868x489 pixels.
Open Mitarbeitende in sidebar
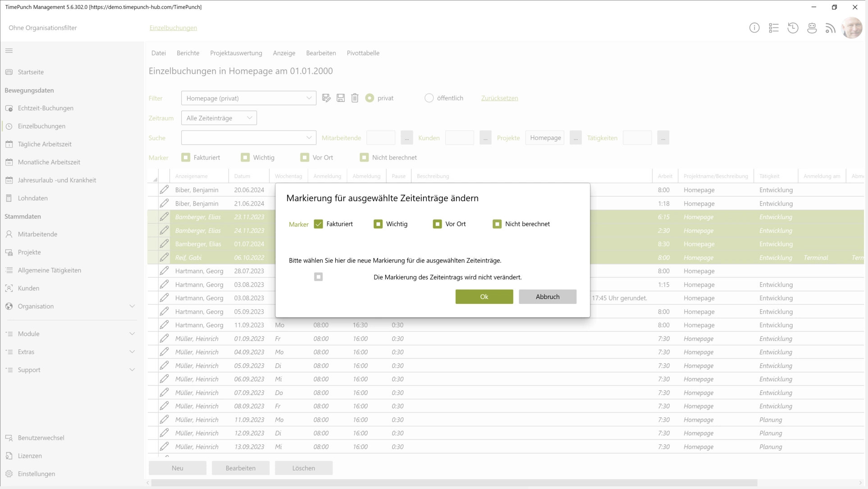pos(37,234)
